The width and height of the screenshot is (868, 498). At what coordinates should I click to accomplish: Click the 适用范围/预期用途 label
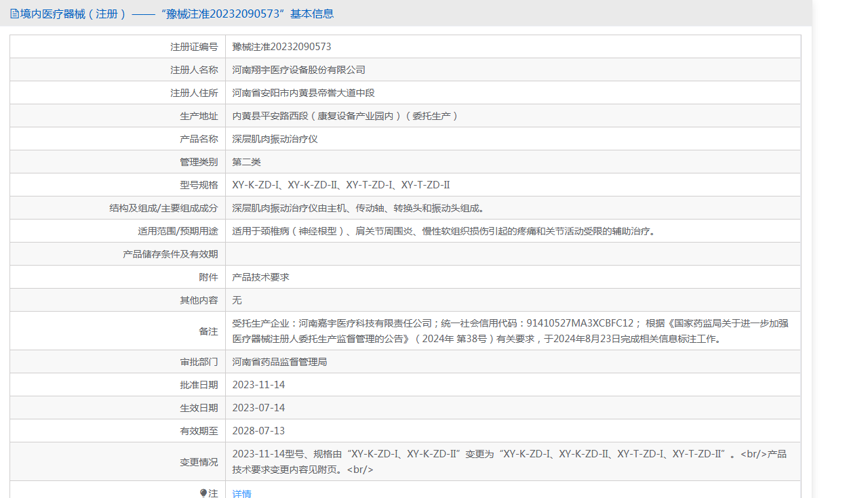click(178, 231)
